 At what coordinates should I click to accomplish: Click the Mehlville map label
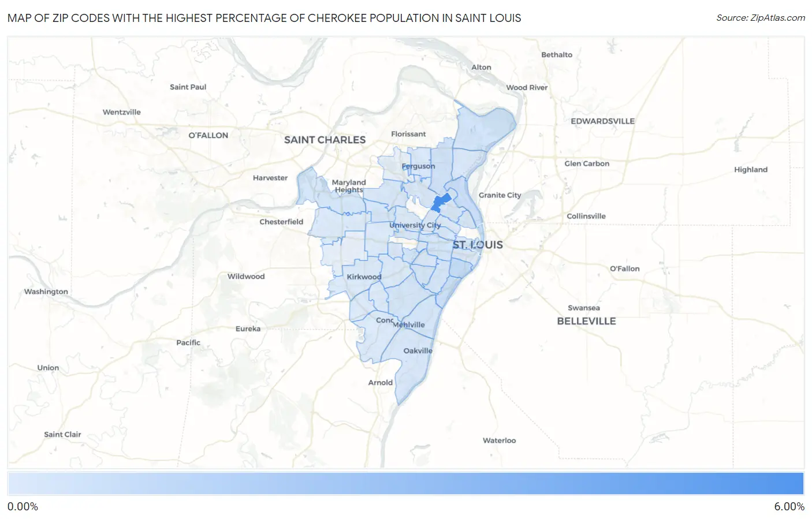point(409,325)
